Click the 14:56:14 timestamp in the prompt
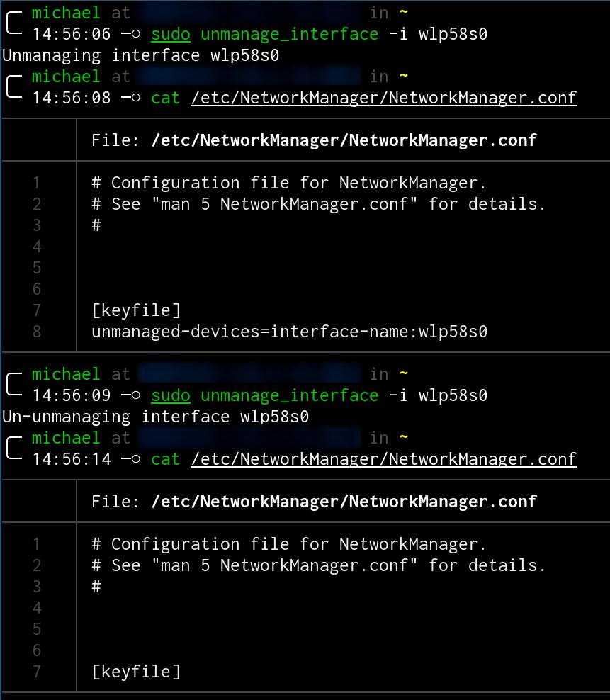Image resolution: width=610 pixels, height=700 pixels. [72, 459]
